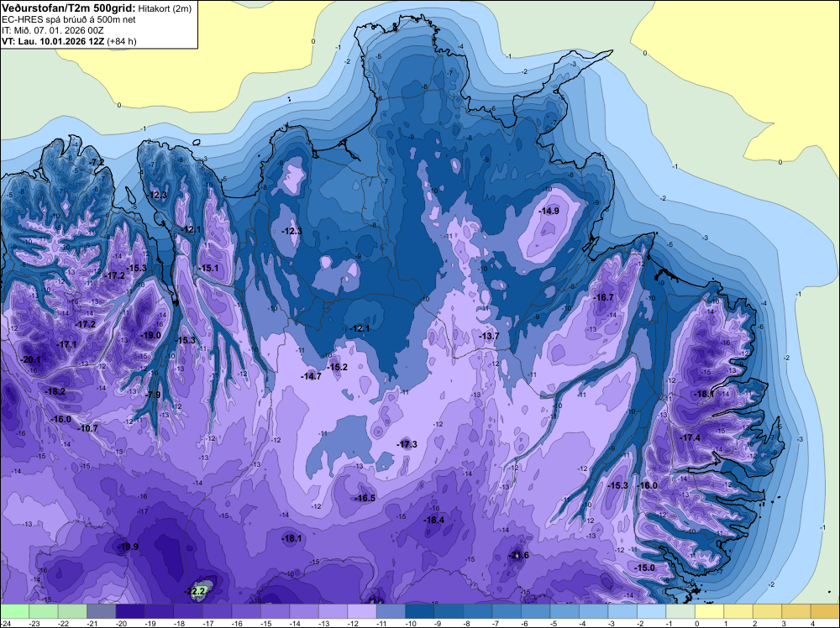The width and height of the screenshot is (840, 628).
Task: Click the -15.0 temperature label
Action: (x=644, y=568)
